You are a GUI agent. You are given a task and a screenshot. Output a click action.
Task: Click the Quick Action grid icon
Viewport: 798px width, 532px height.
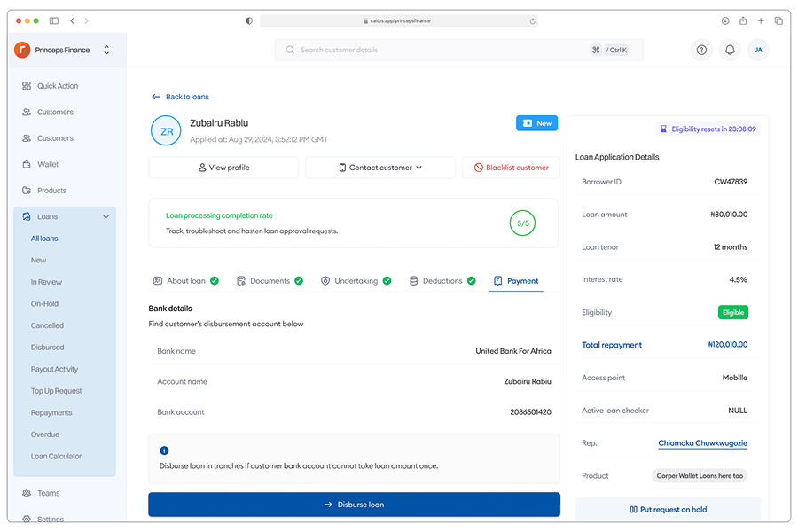(27, 86)
